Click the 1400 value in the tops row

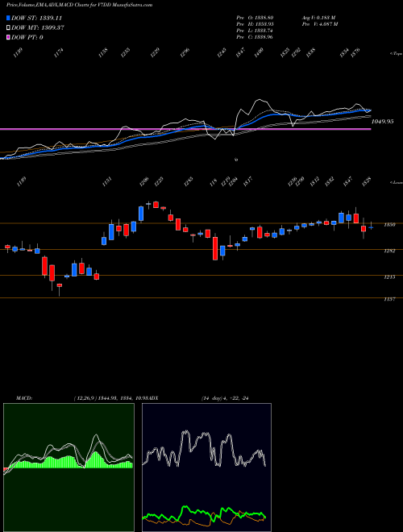(259, 53)
